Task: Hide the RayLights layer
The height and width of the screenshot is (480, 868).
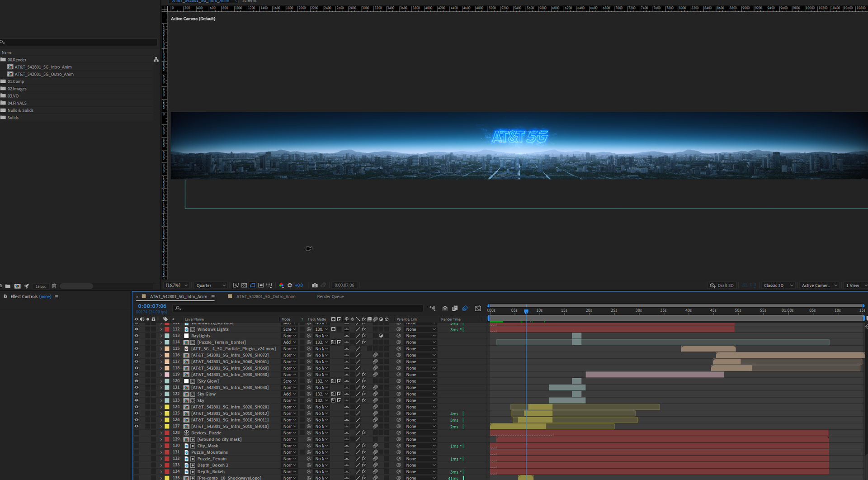Action: pos(136,336)
